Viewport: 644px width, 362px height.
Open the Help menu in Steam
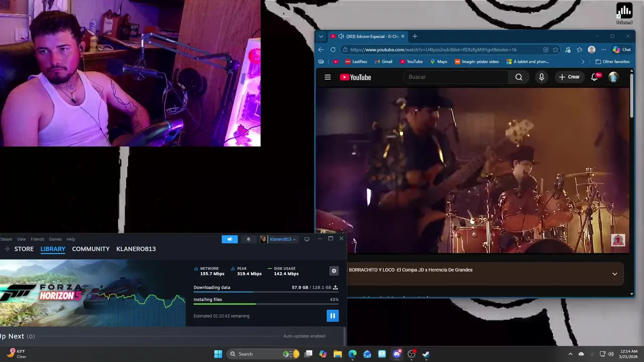pyautogui.click(x=71, y=239)
